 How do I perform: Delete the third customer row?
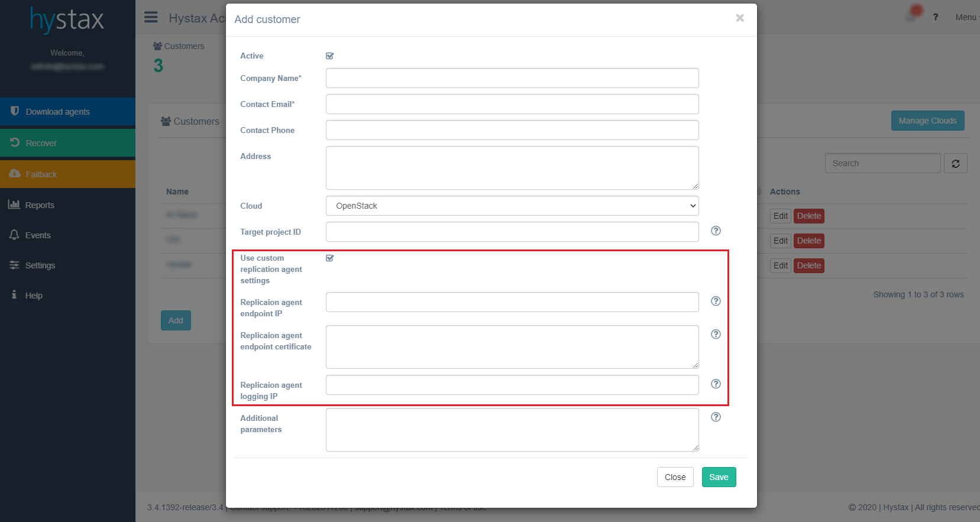[809, 265]
